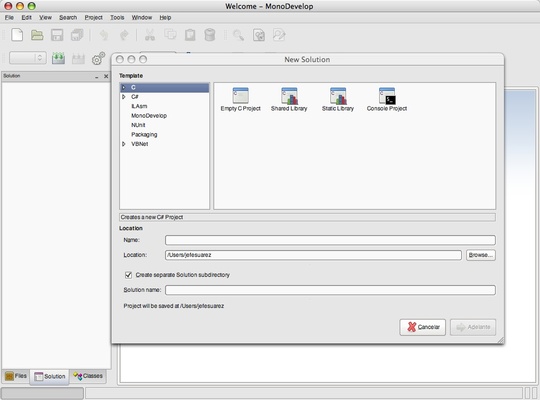Click the Solution name input field

tap(330, 290)
